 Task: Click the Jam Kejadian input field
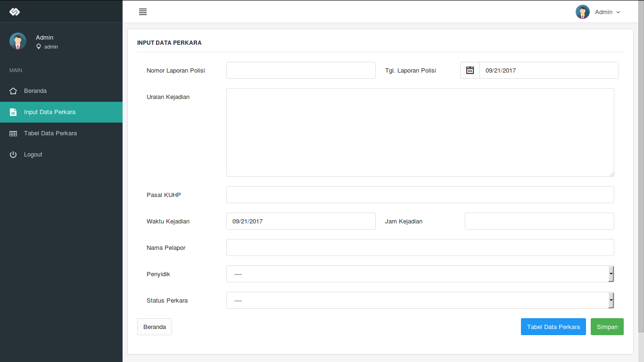[x=539, y=221]
